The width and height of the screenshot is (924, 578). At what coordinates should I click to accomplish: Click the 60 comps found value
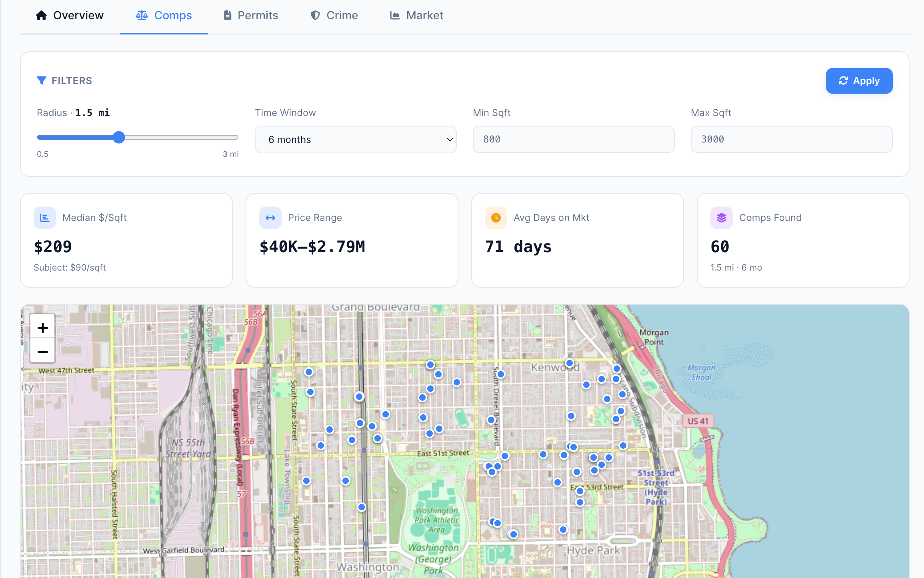click(720, 247)
